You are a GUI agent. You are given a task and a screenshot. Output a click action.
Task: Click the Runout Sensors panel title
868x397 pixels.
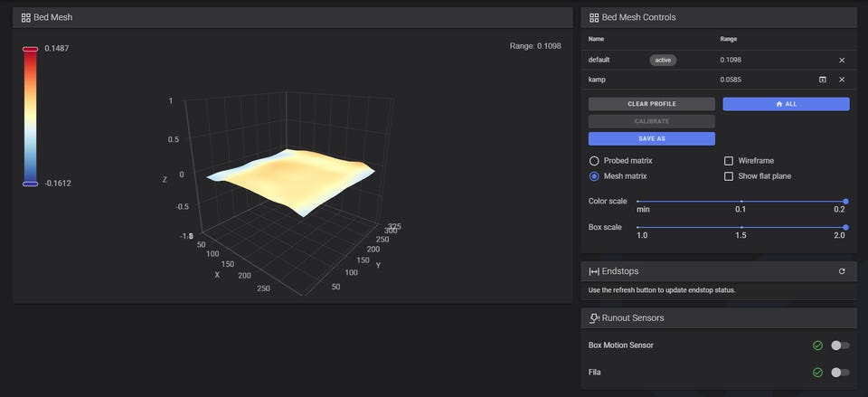click(633, 318)
